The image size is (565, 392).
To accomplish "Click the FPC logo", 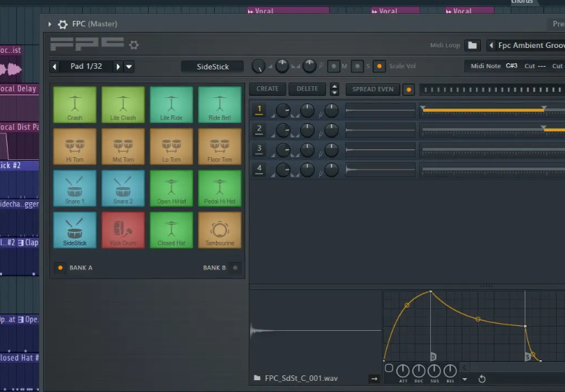I will (x=87, y=44).
